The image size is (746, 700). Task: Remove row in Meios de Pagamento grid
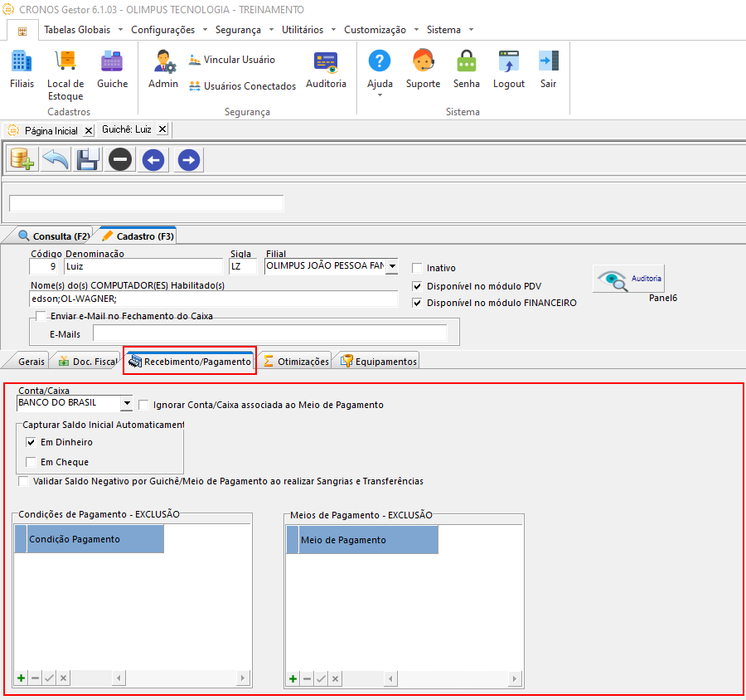[308, 678]
